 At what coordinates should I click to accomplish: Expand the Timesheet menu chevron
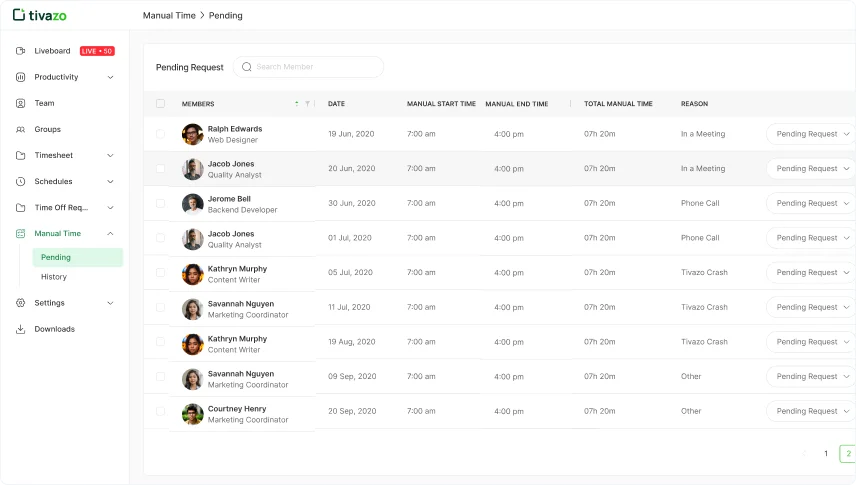(x=110, y=155)
